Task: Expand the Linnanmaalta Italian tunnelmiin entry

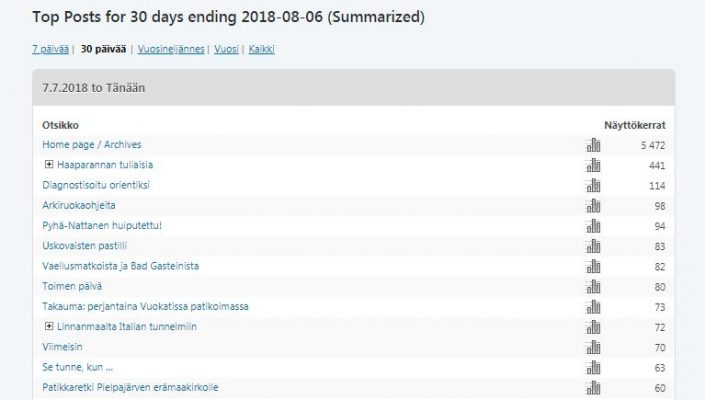Action: click(48, 327)
